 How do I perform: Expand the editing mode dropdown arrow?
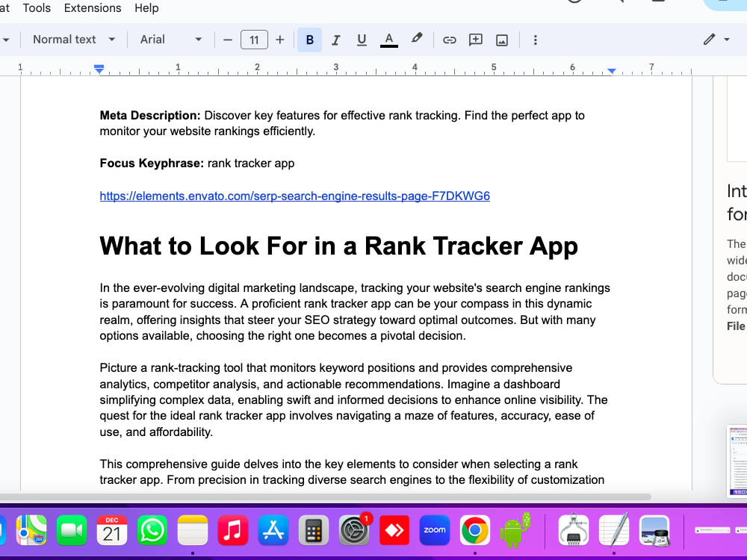click(x=727, y=40)
